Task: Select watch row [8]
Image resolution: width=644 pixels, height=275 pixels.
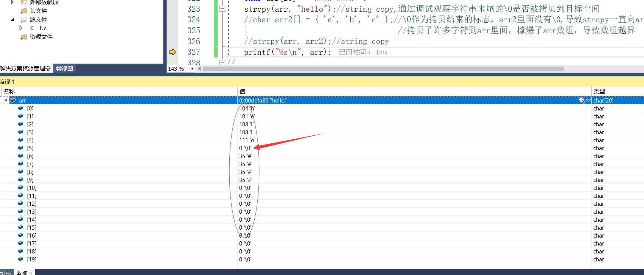Action: pos(322,172)
